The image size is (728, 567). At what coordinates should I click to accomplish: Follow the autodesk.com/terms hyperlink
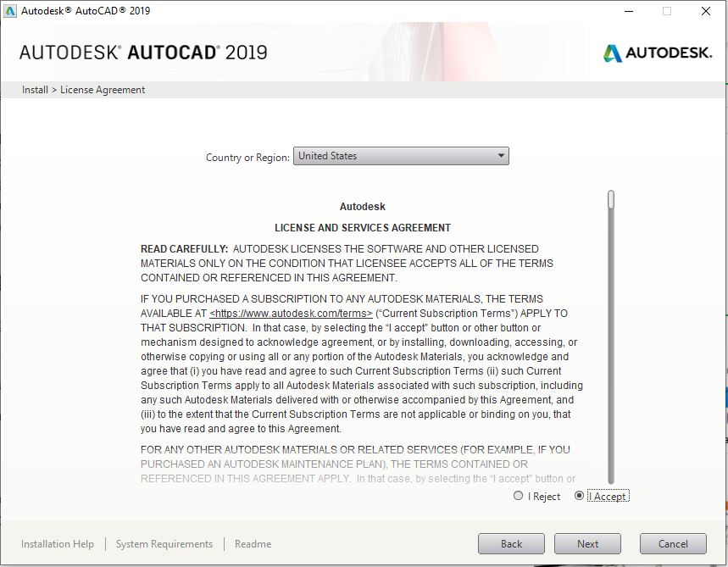tap(291, 314)
